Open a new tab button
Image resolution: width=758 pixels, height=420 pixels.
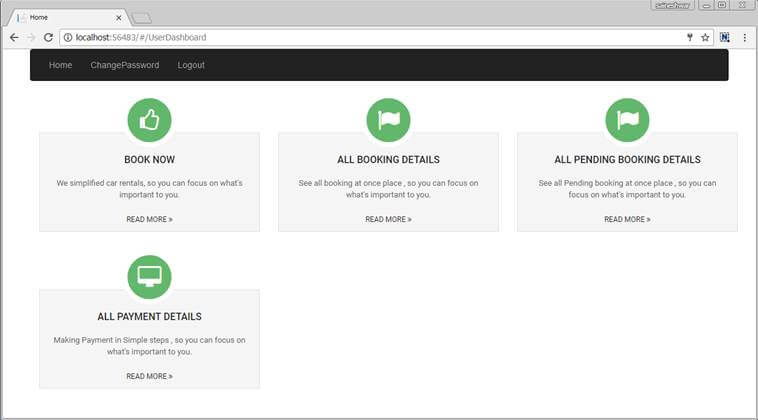142,18
